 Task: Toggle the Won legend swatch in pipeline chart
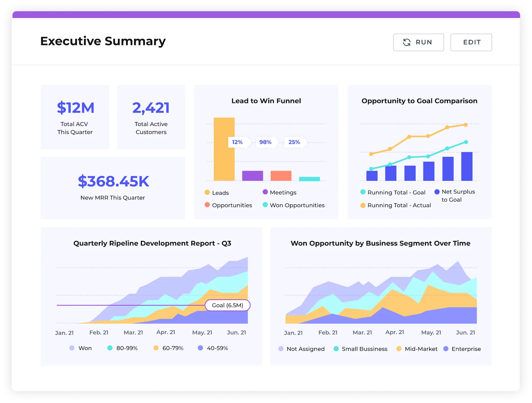click(72, 348)
